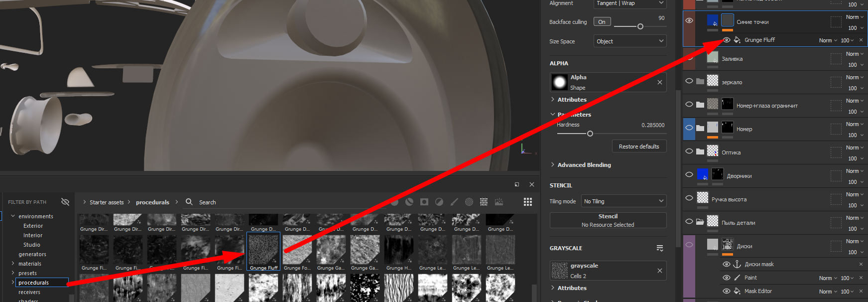
Task: Select generators in path filter tree
Action: coord(32,254)
